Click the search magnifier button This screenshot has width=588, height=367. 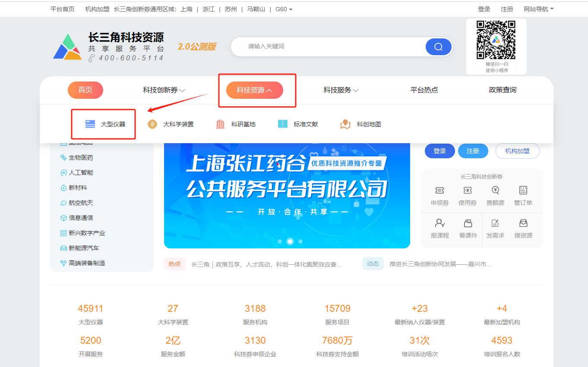[x=438, y=47]
